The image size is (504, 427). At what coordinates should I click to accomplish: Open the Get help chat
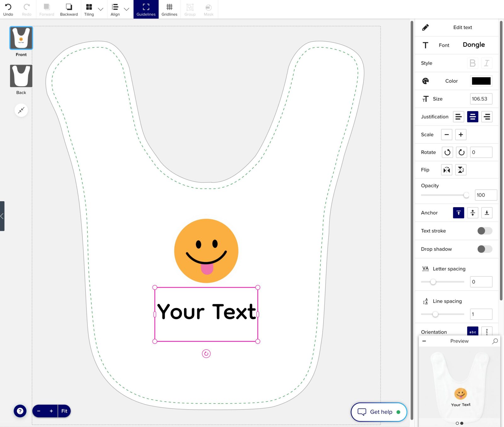[379, 412]
